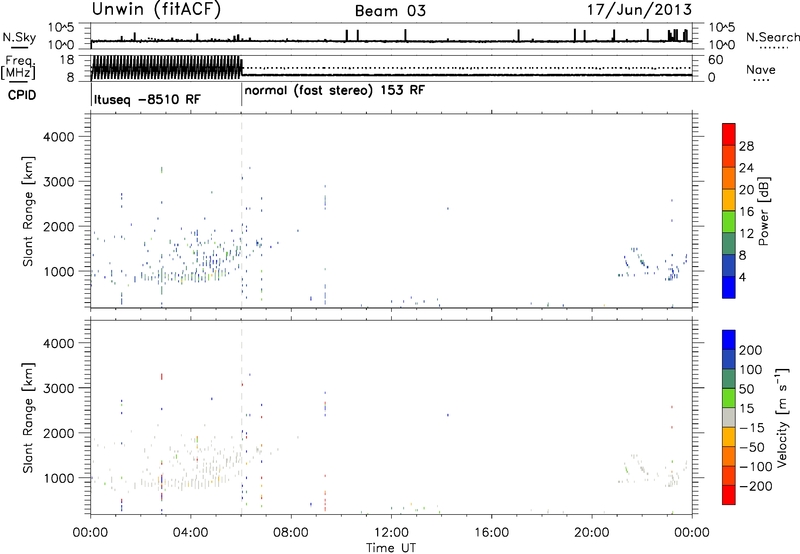Click the '4000' tick of the power panel

(x=59, y=137)
